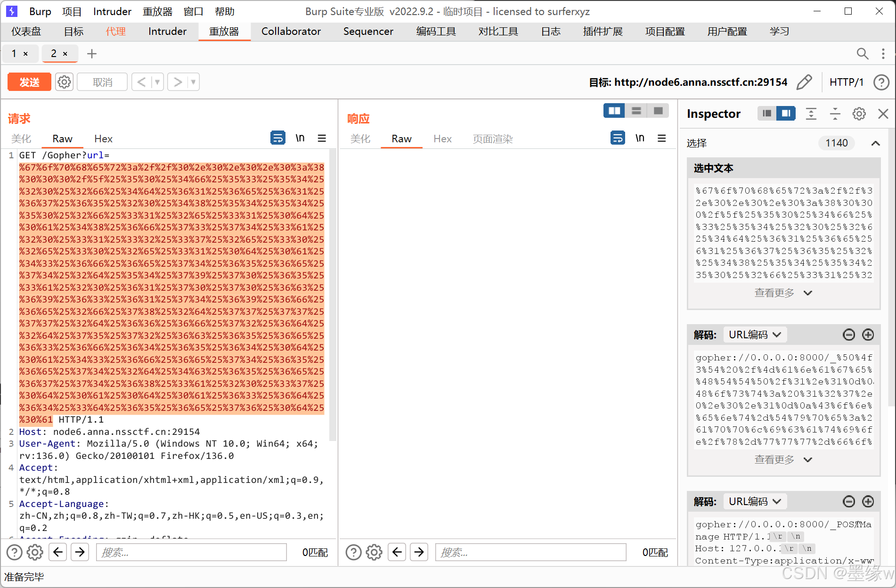The image size is (896, 588).
Task: Jump to previous request search match
Action: 58,552
